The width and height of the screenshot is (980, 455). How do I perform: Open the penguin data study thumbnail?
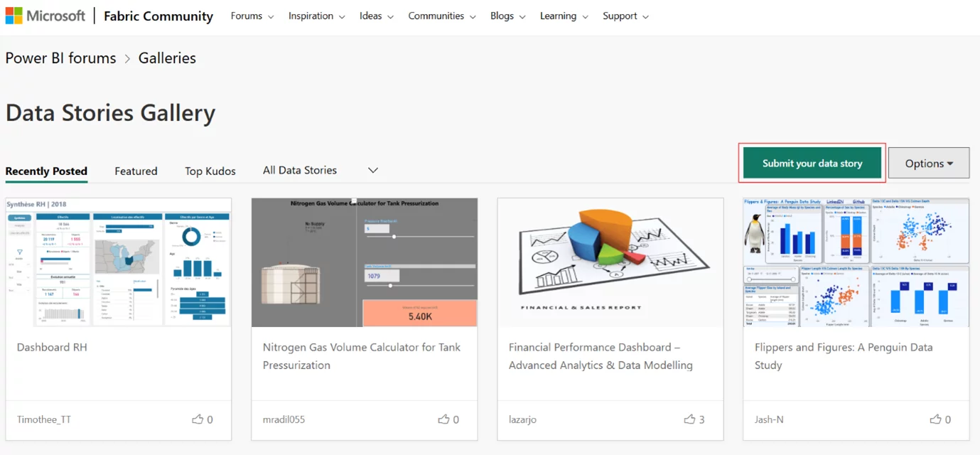pyautogui.click(x=856, y=262)
